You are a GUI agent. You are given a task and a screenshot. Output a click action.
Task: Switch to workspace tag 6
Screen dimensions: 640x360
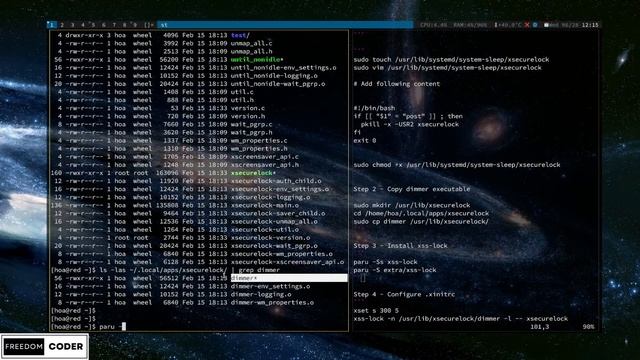tap(104, 25)
